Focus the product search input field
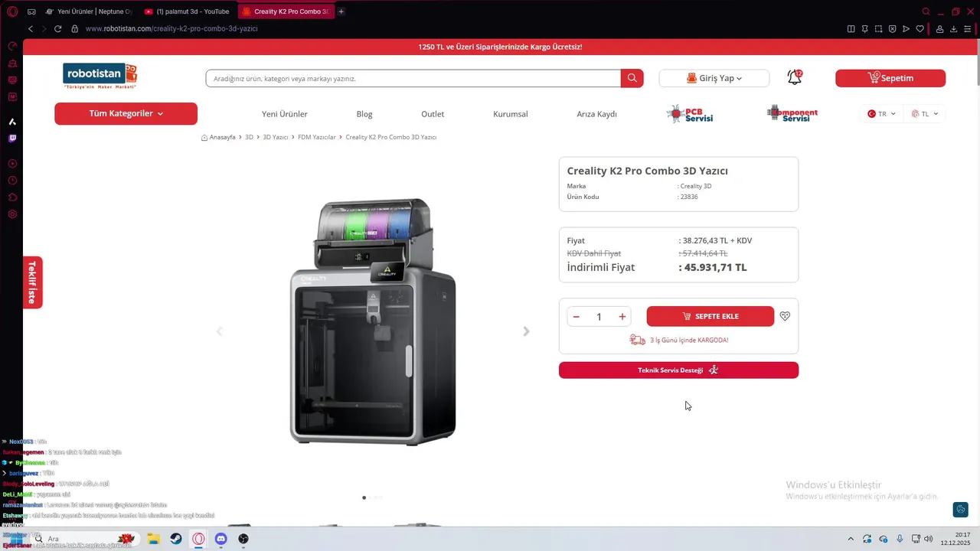Viewport: 980px width, 551px height. tap(413, 78)
